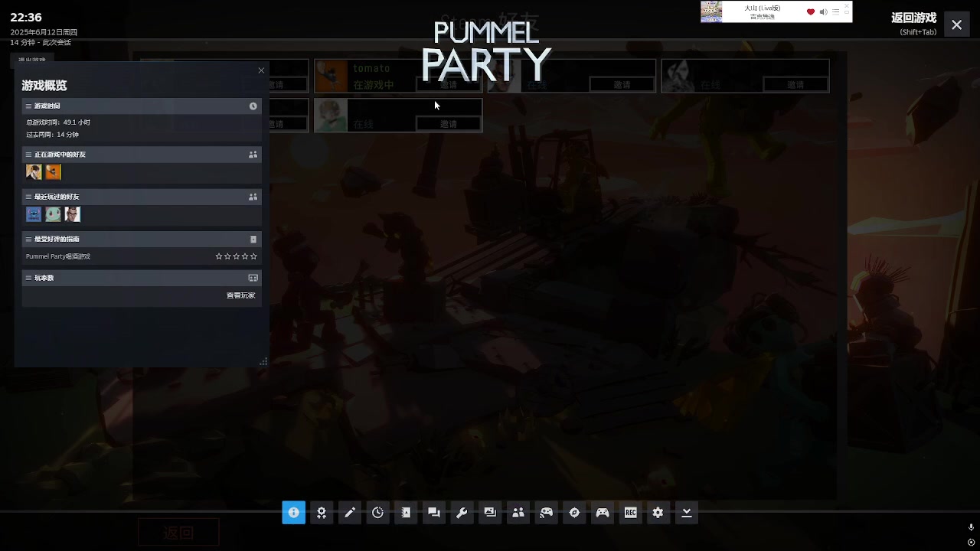The height and width of the screenshot is (551, 980).
Task: Open the Discussions chat bubbles icon
Action: click(434, 513)
